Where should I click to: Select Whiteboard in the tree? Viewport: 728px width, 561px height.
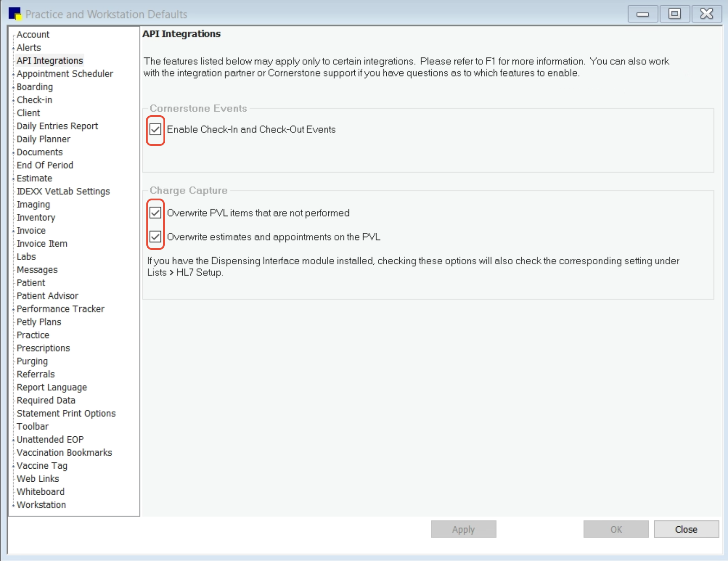[41, 492]
